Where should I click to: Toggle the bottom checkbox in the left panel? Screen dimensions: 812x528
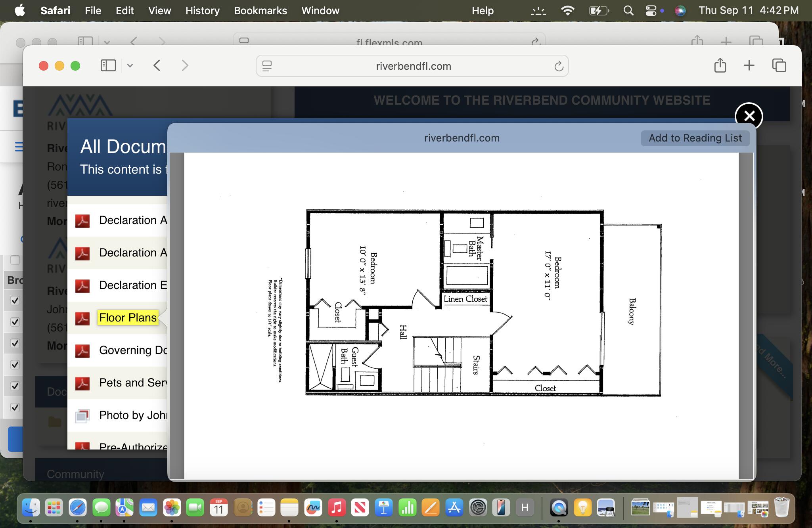pos(15,407)
